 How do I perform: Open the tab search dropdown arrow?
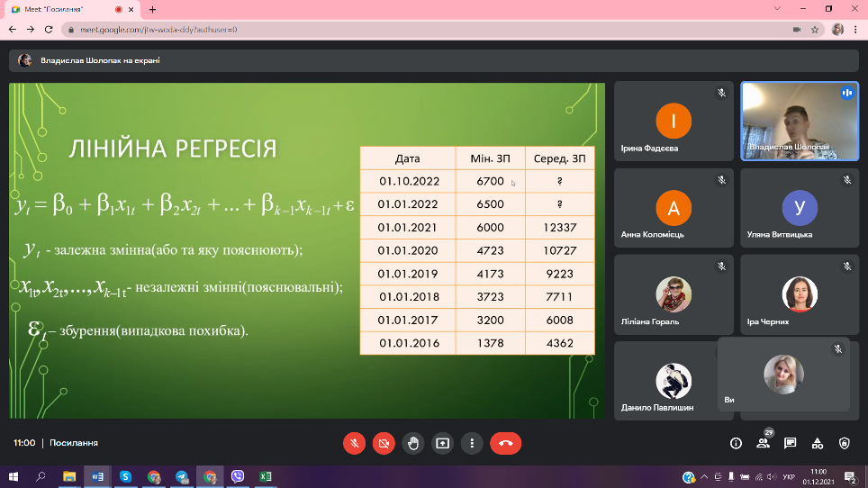coord(777,9)
